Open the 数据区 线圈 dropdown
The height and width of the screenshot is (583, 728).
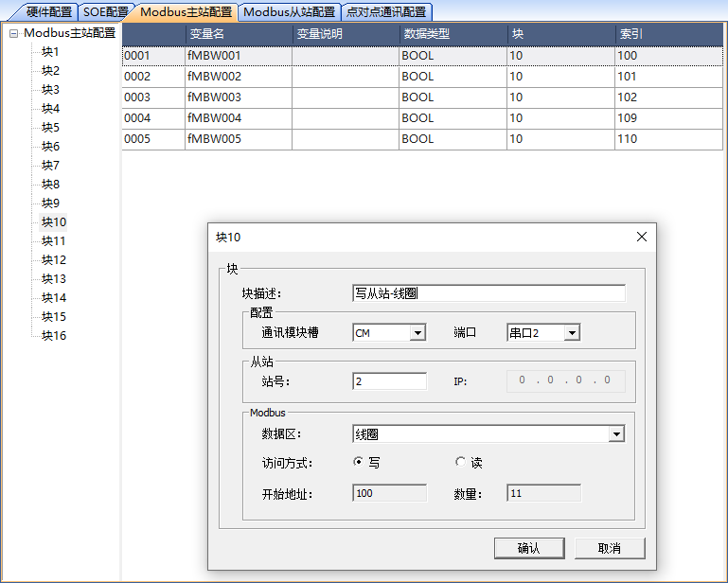click(x=616, y=434)
